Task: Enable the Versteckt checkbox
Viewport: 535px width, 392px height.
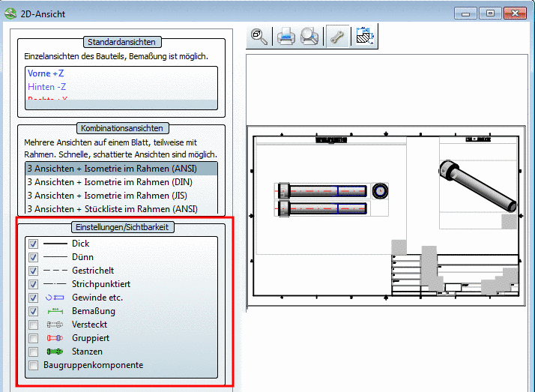Action: [33, 325]
